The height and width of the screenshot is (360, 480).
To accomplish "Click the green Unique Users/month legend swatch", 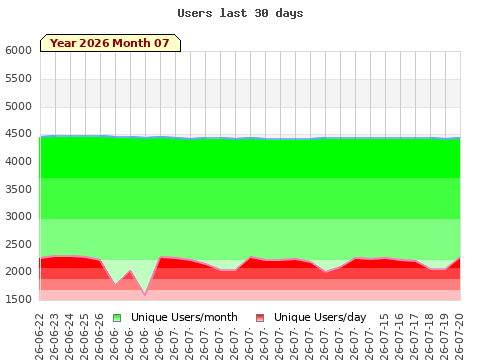I will (x=117, y=318).
